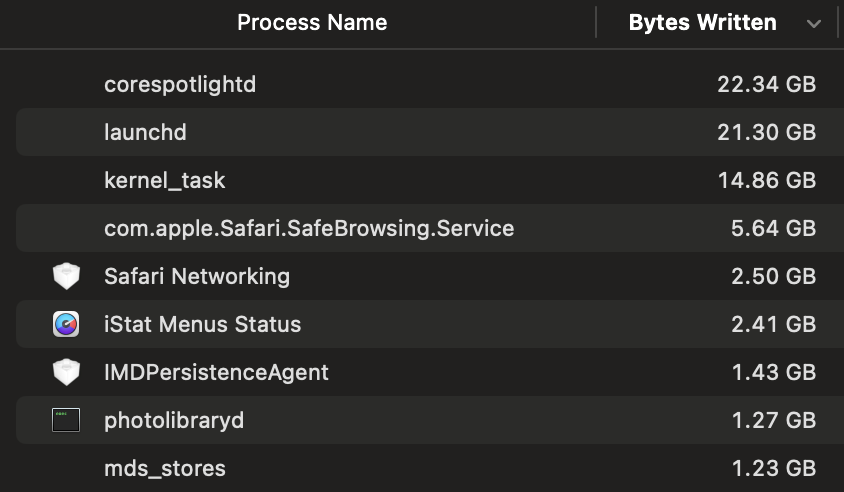Sort by the Bytes Written column header
The height and width of the screenshot is (492, 844).
click(x=702, y=22)
